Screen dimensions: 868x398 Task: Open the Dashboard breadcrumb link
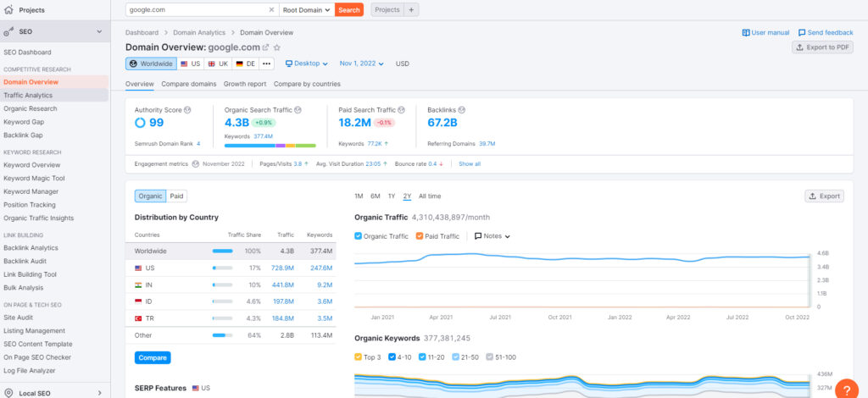pyautogui.click(x=142, y=33)
